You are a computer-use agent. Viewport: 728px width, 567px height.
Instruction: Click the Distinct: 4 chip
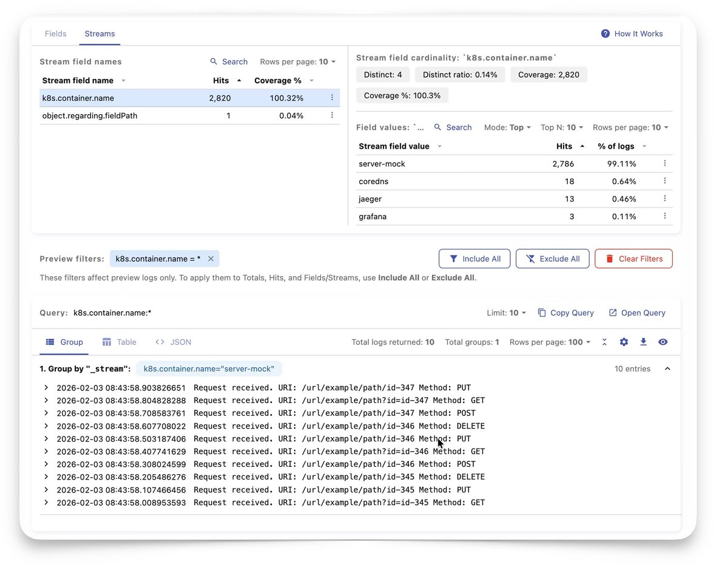(383, 75)
